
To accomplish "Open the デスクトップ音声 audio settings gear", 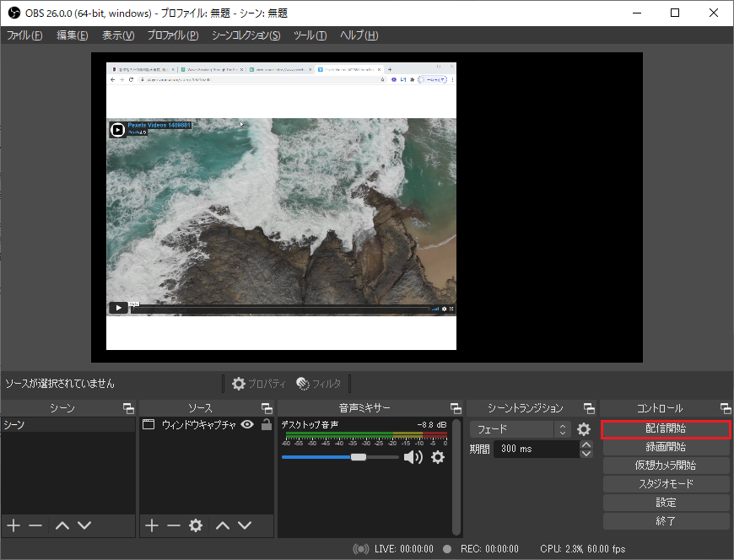I will click(x=437, y=457).
